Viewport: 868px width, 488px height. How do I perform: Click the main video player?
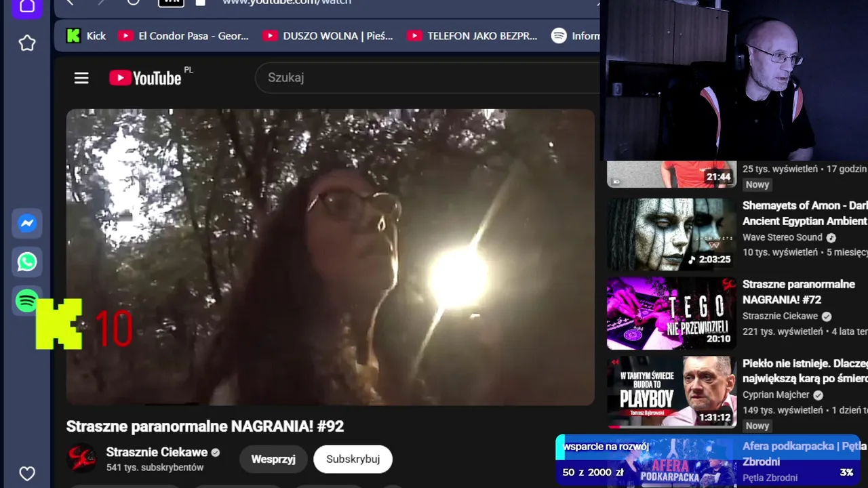tap(330, 258)
